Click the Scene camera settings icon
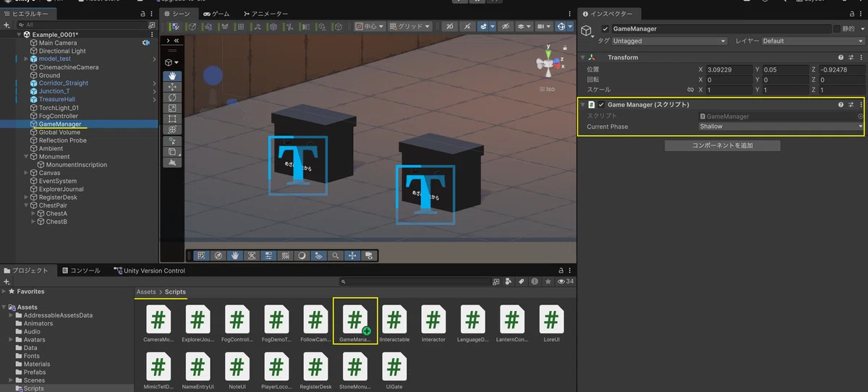This screenshot has height=392, width=868. [543, 27]
